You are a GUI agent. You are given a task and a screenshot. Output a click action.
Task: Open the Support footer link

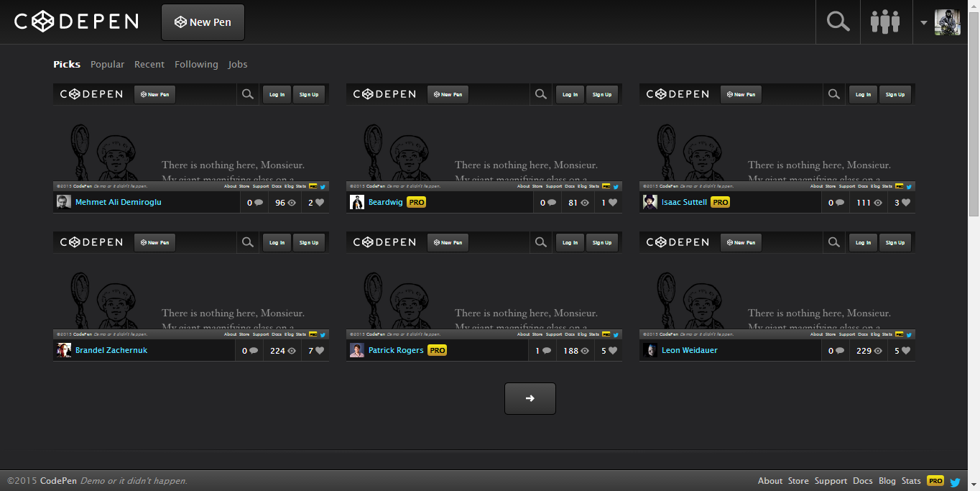[x=831, y=481]
